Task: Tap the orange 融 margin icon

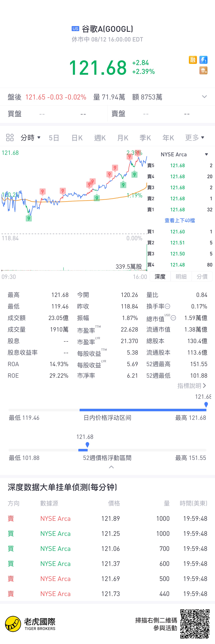Action: 193,60
